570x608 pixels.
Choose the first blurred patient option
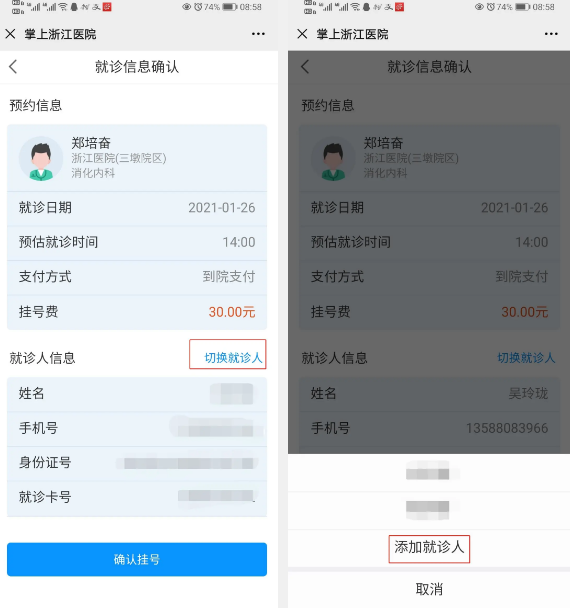[429, 473]
